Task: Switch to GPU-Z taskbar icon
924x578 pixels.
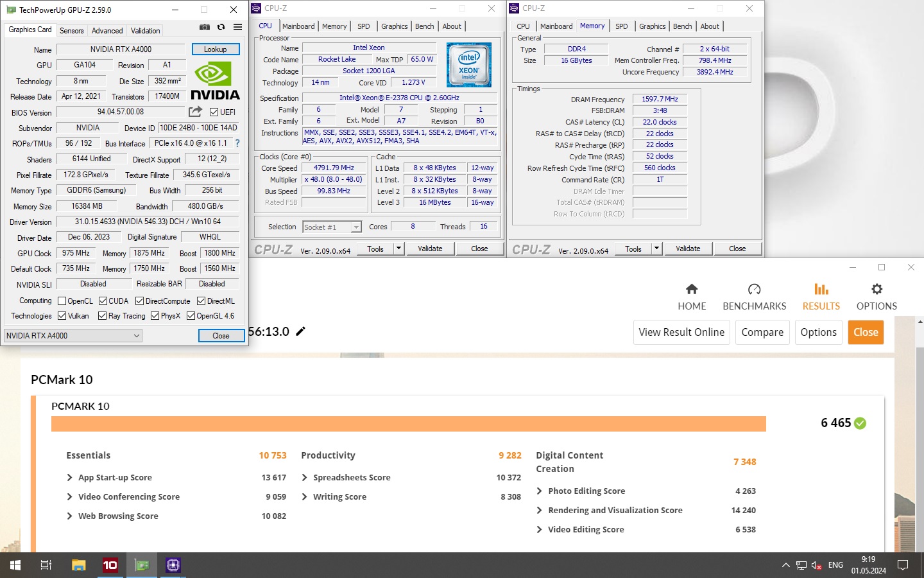Action: (x=142, y=565)
